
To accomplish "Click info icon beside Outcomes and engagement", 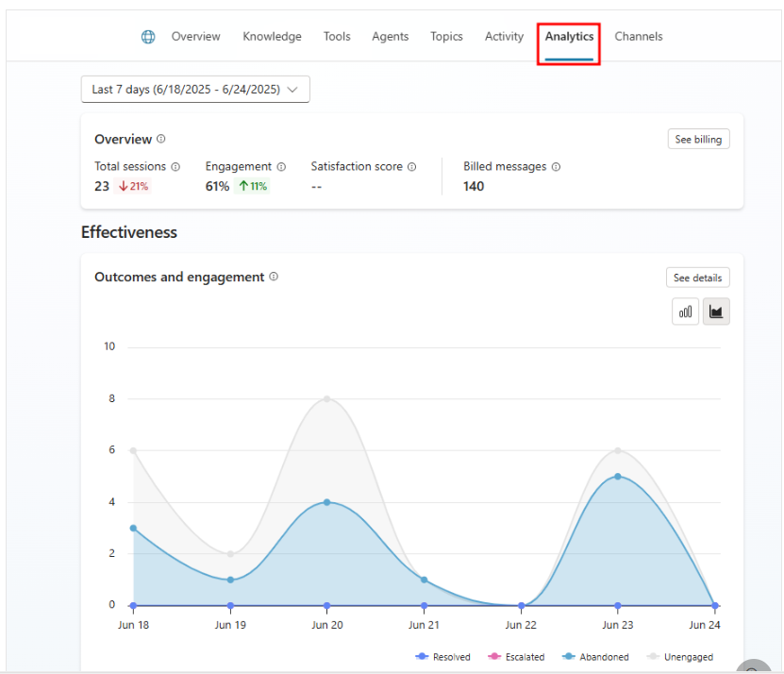I will pyautogui.click(x=274, y=277).
